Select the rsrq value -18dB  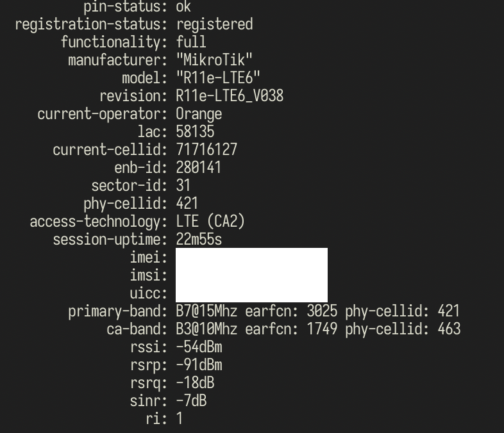click(195, 384)
